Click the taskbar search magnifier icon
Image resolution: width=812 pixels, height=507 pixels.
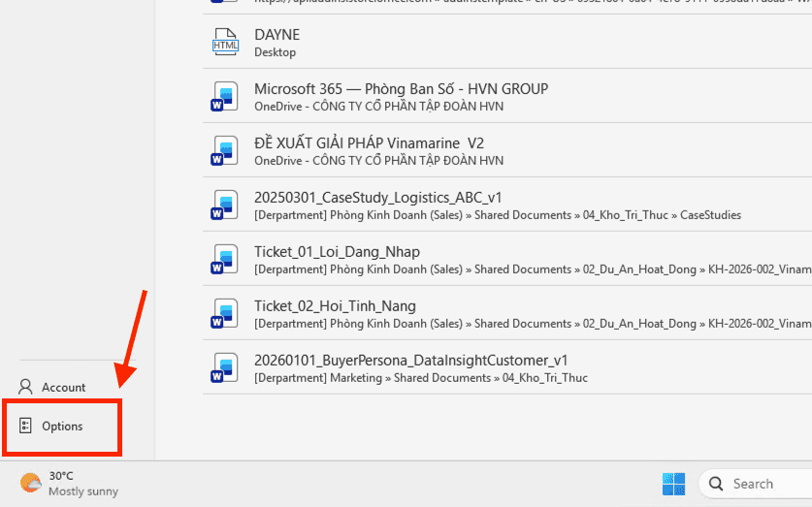(716, 485)
